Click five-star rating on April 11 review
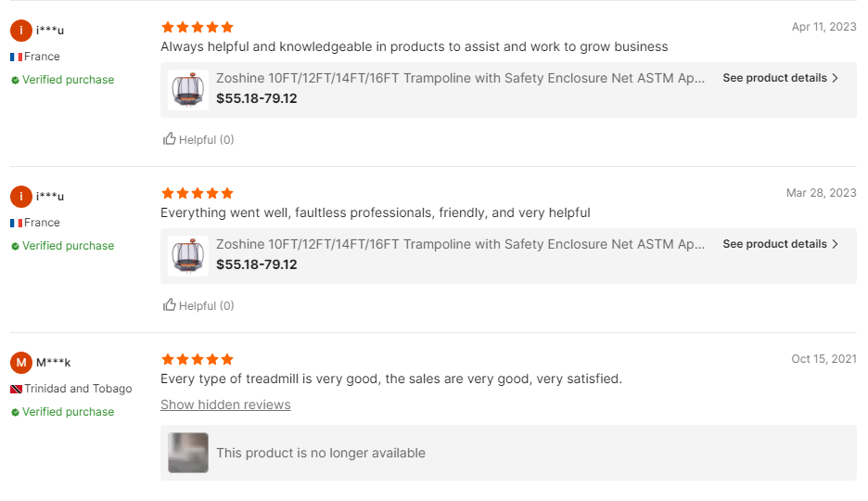The height and width of the screenshot is (501, 868). 197,28
